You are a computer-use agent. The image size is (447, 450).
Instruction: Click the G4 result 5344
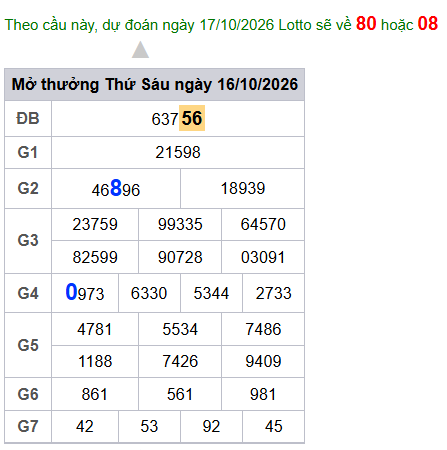tap(211, 293)
